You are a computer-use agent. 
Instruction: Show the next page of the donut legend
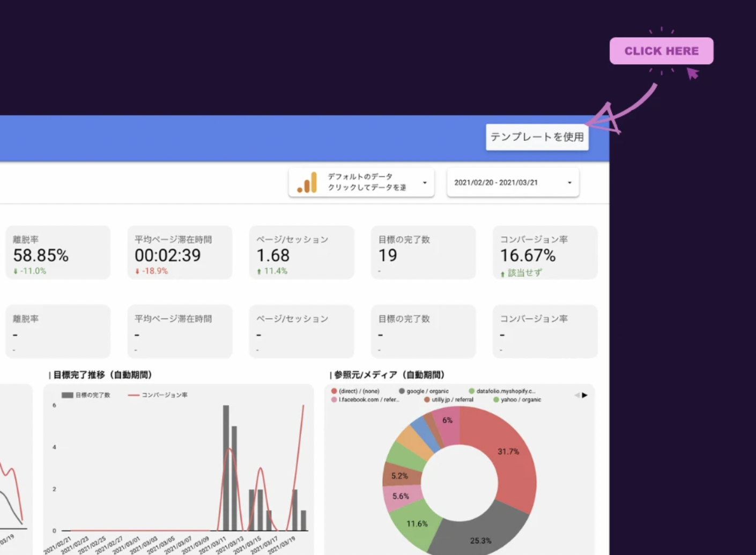(585, 395)
